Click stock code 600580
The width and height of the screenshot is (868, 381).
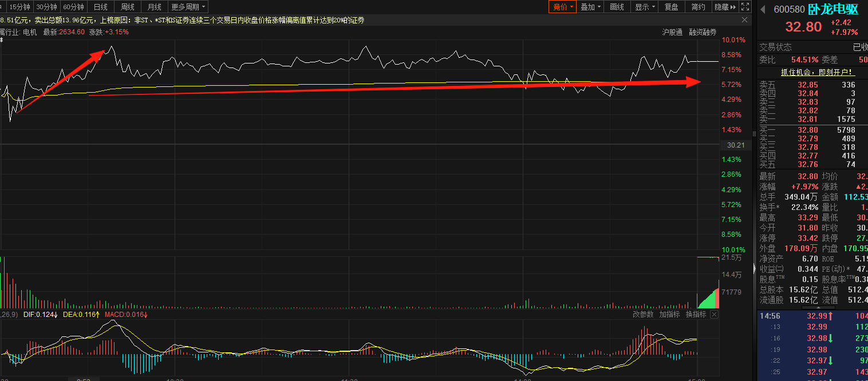click(x=789, y=9)
